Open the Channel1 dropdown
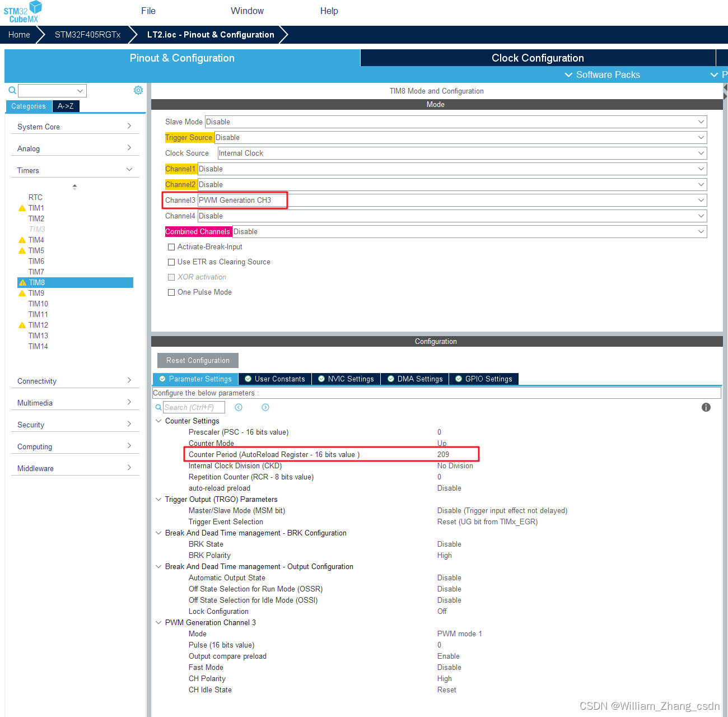 (x=452, y=169)
